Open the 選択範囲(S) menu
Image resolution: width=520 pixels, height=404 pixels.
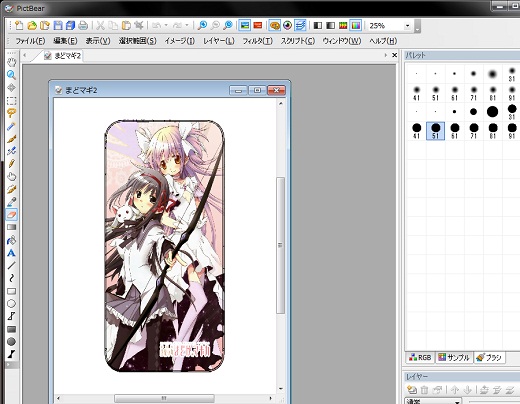tap(137, 41)
